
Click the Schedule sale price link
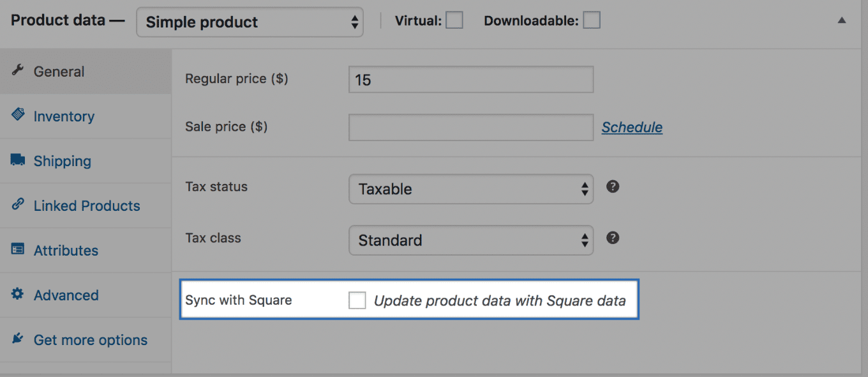click(632, 127)
